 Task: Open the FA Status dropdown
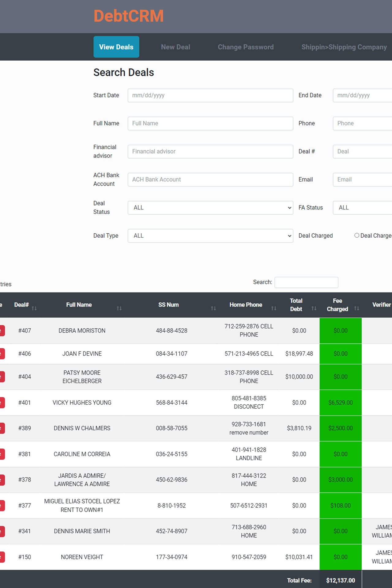pyautogui.click(x=362, y=208)
